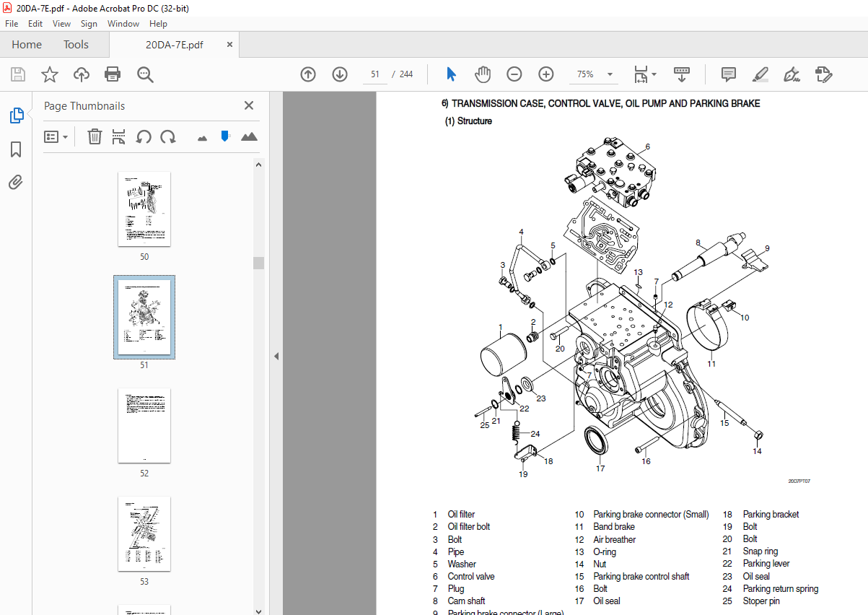The height and width of the screenshot is (615, 868).
Task: Go to previous page arrow
Action: coord(308,74)
